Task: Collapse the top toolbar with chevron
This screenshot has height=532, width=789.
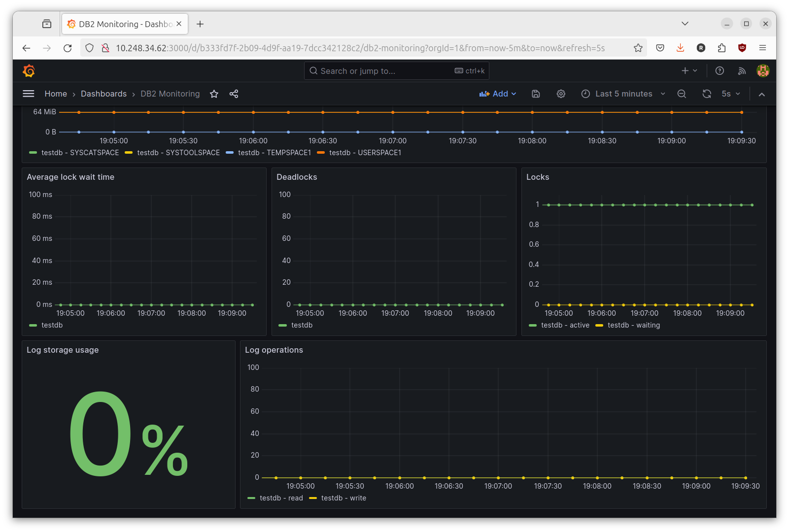Action: click(x=762, y=94)
